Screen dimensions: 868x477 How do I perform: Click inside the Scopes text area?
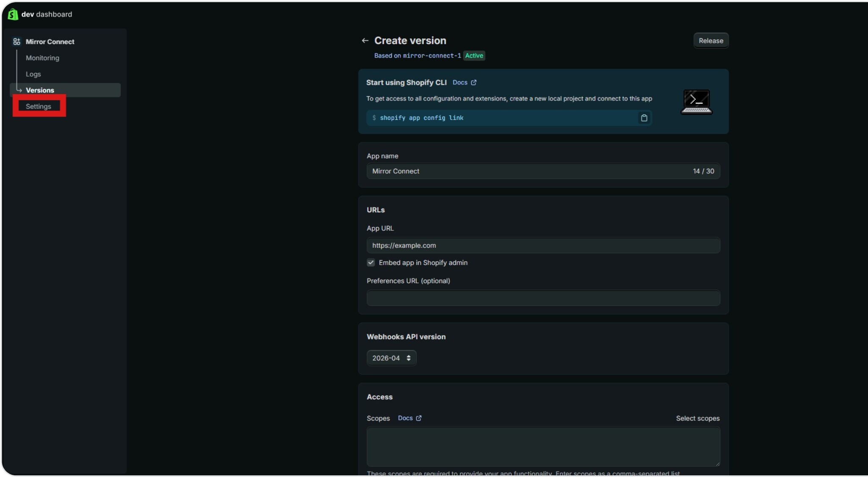(x=543, y=446)
